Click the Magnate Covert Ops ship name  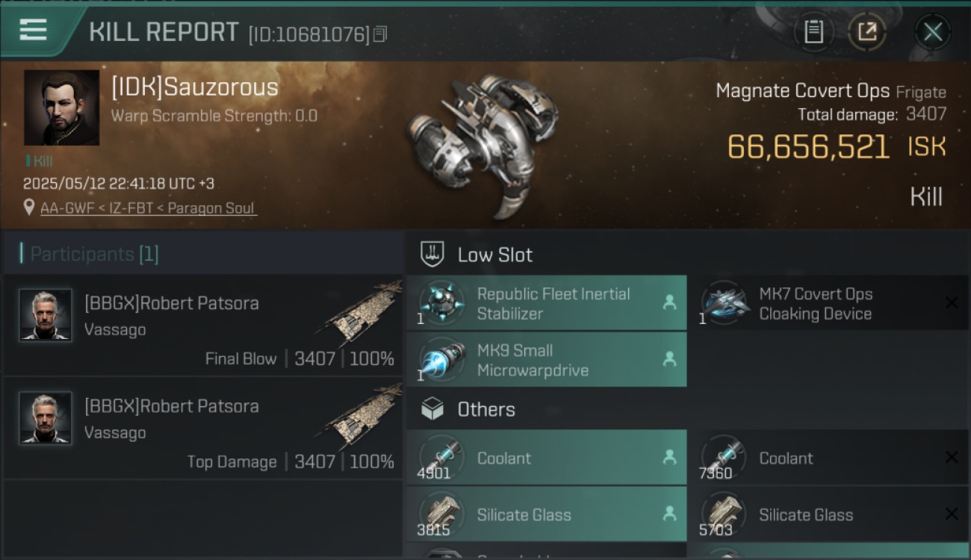(802, 91)
